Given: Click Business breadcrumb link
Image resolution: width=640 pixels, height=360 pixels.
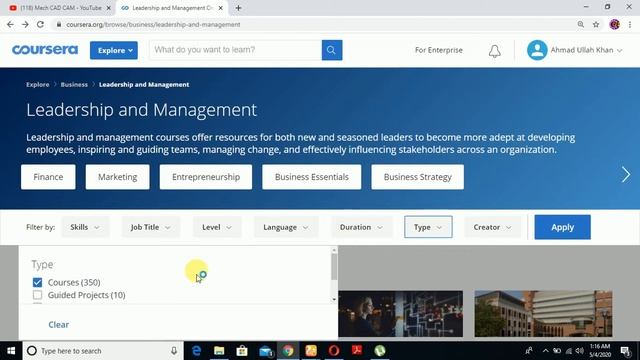Looking at the screenshot, I should [74, 84].
